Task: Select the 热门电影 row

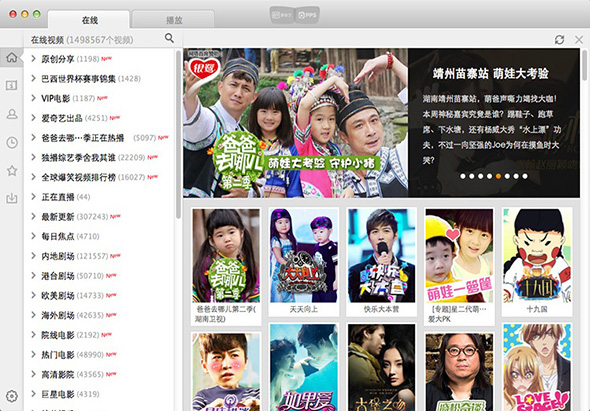Action: (100, 355)
